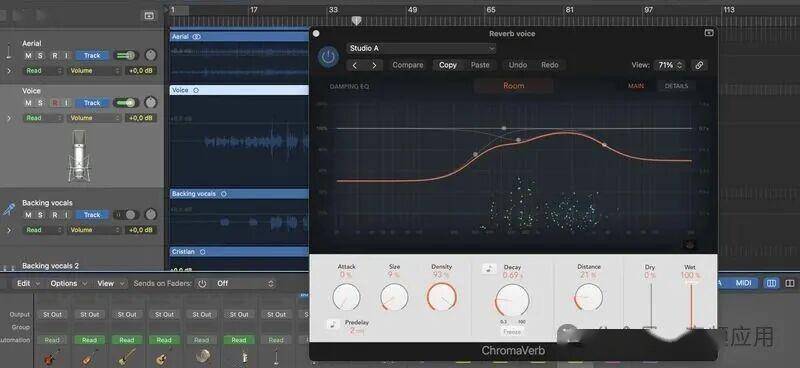The image size is (800, 368).
Task: Click the mixer MIDI filter button
Action: [x=743, y=283]
